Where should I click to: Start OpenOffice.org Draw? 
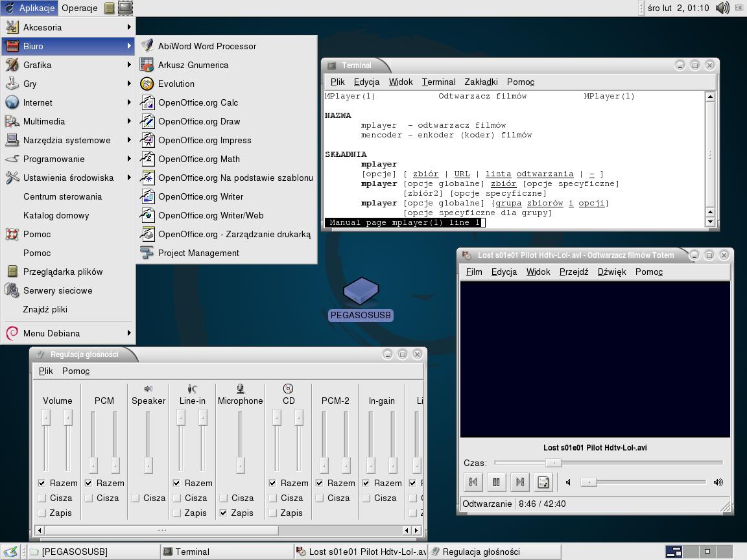[227, 121]
